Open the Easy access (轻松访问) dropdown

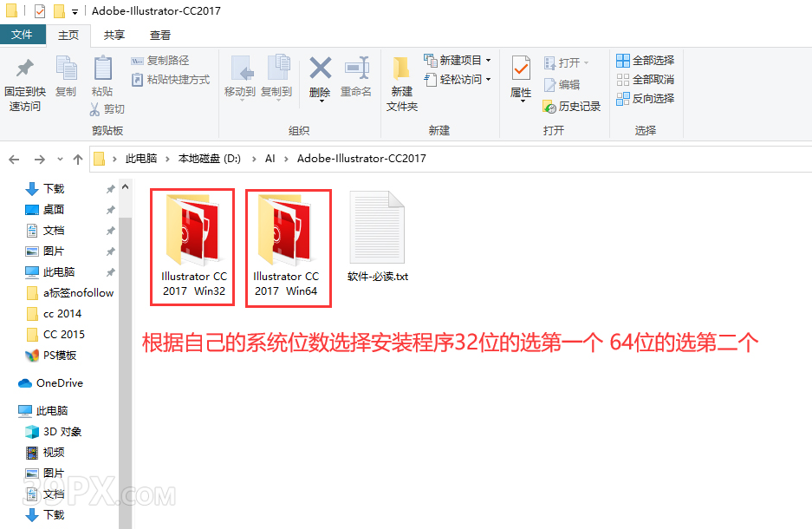(x=458, y=79)
